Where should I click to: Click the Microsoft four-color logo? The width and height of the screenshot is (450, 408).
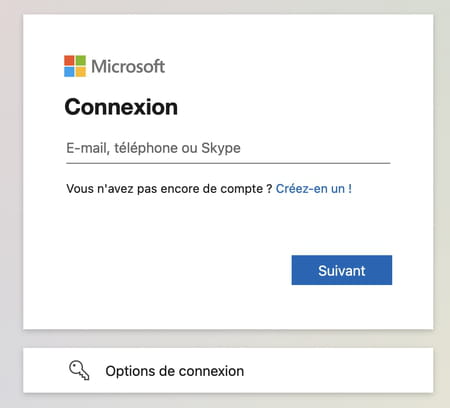[x=75, y=66]
